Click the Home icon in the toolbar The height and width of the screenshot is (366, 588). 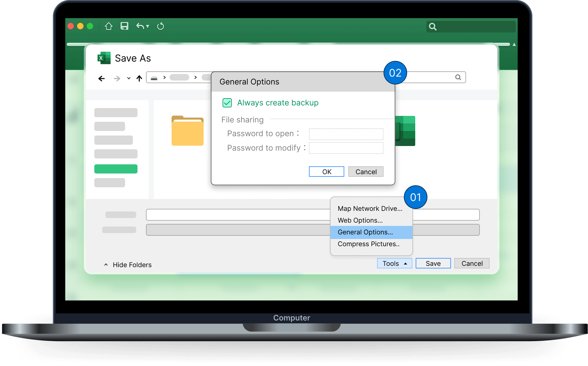point(109,26)
